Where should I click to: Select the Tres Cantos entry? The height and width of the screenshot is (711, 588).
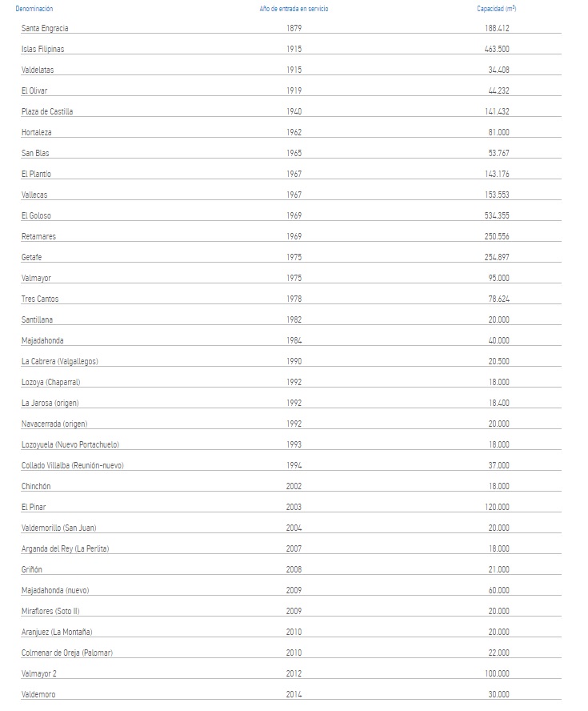pos(40,299)
